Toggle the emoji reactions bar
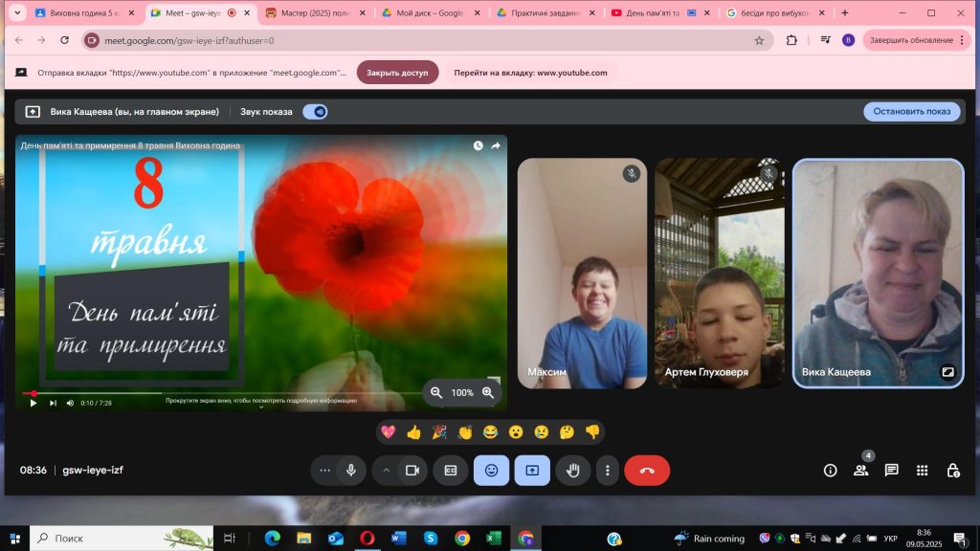 (x=491, y=471)
